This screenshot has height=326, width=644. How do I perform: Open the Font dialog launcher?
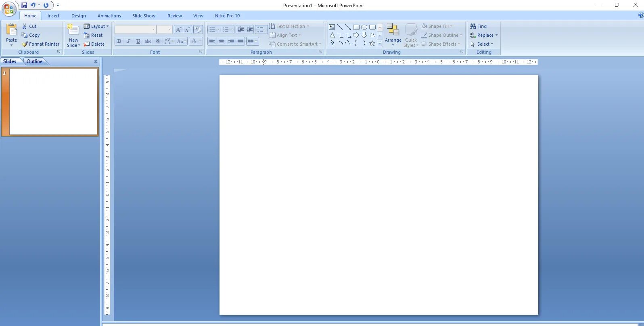coord(201,52)
